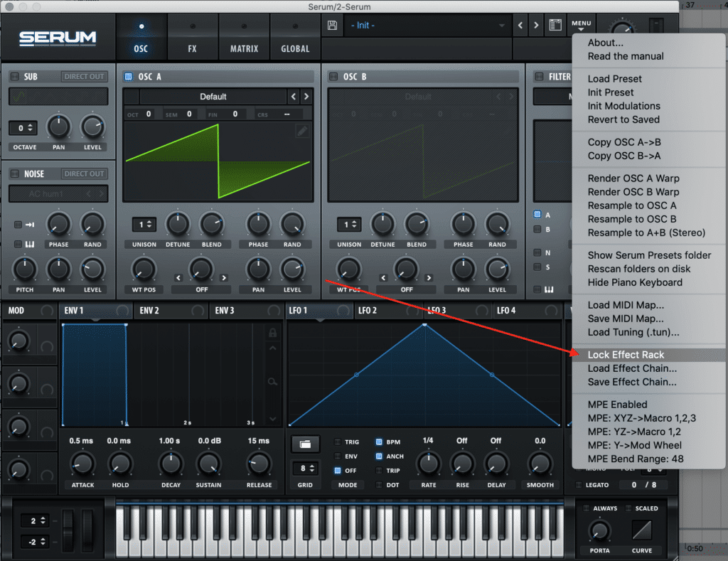Click SUB DIRECT OUT button
The height and width of the screenshot is (561, 728).
(84, 77)
